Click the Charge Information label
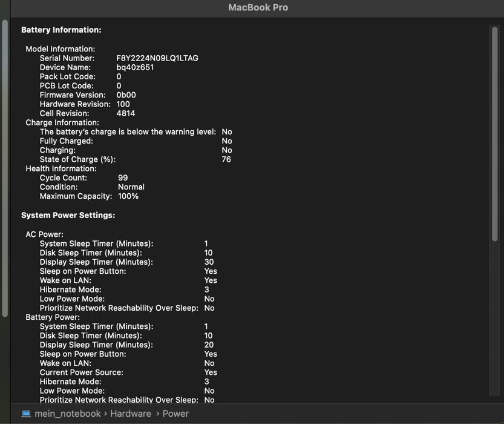This screenshot has width=504, height=424. click(62, 122)
